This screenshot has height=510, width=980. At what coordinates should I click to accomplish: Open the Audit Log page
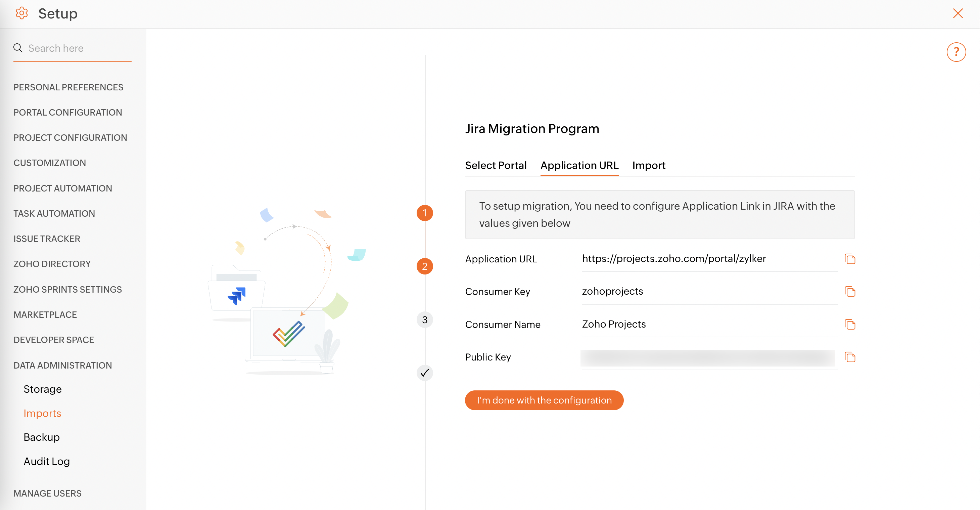click(x=46, y=462)
